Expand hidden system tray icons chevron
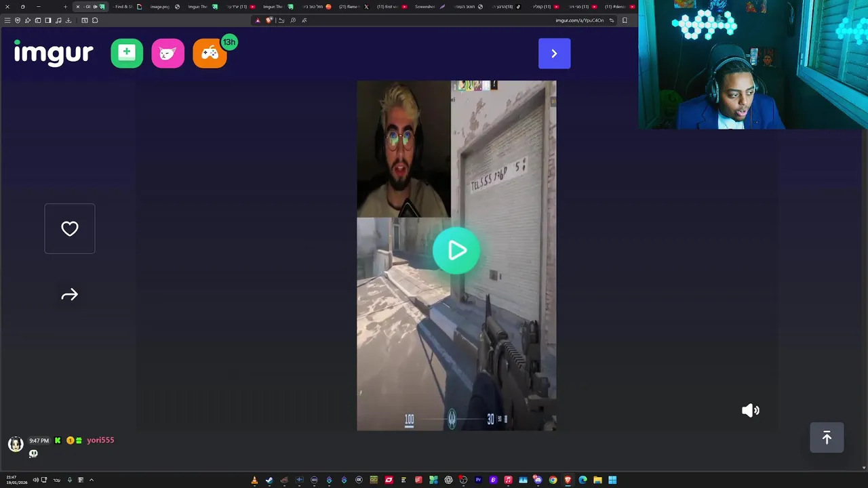 pyautogui.click(x=92, y=480)
